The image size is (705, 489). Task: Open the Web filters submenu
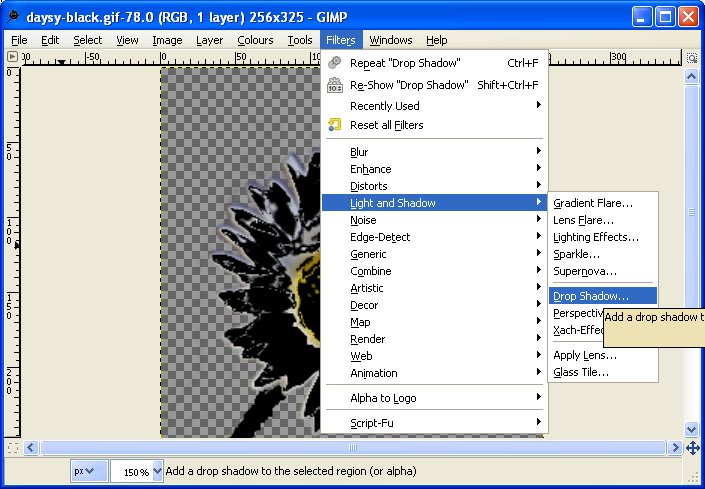[434, 356]
